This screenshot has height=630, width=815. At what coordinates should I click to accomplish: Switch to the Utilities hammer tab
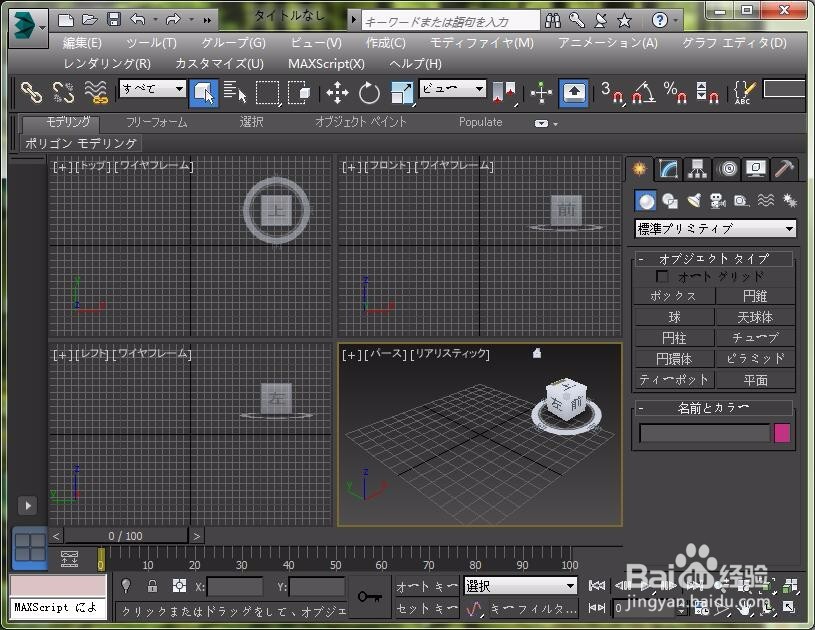(784, 169)
